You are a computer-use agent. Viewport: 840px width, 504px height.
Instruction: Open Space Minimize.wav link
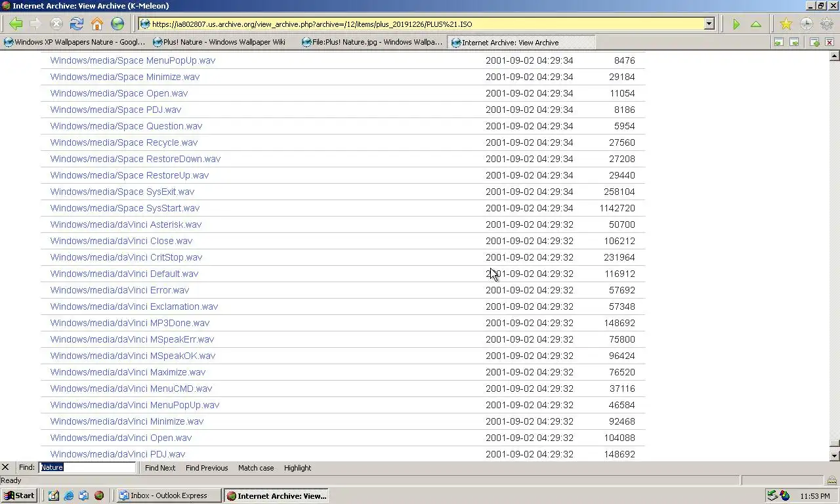[125, 77]
